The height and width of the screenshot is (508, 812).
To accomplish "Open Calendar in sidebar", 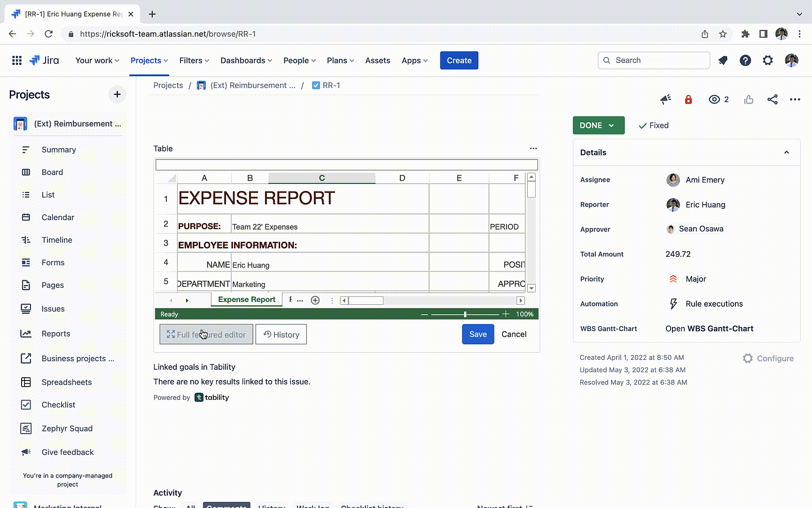I will 68,217.
